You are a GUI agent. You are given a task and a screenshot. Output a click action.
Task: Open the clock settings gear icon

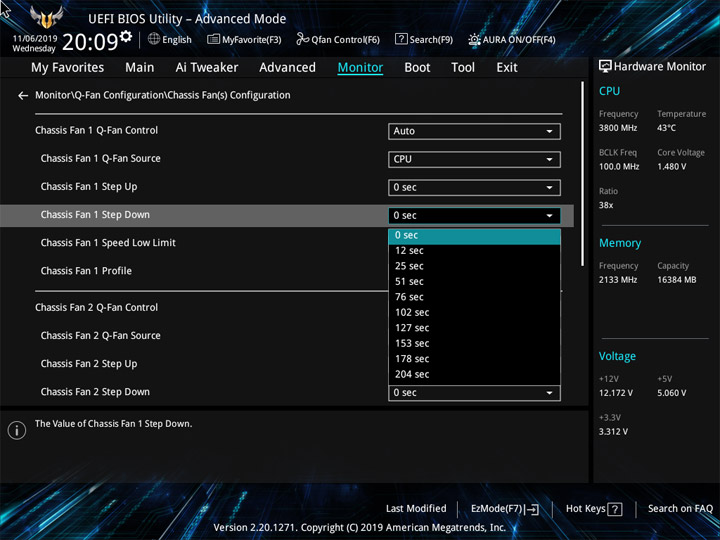[126, 36]
